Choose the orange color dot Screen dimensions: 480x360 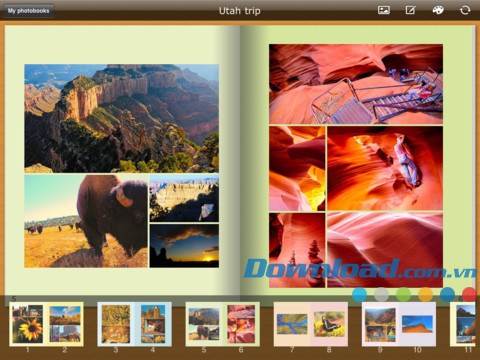click(x=425, y=294)
